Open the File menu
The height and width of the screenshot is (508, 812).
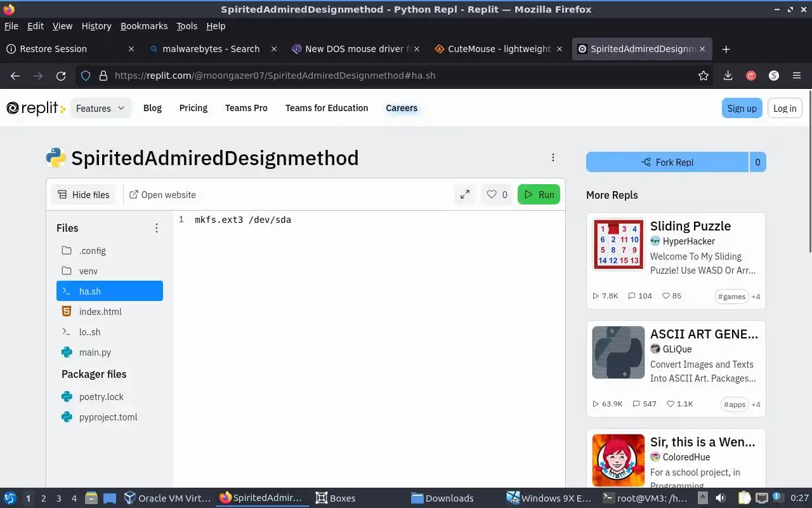point(11,26)
